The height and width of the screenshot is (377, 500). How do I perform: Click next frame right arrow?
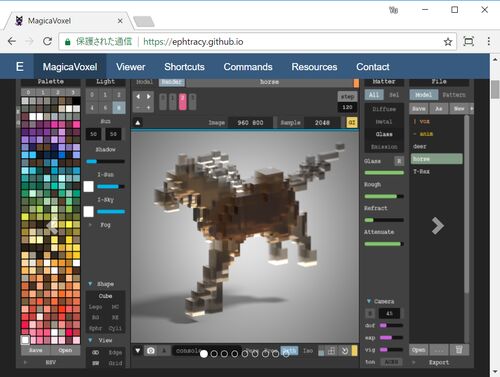click(x=149, y=96)
